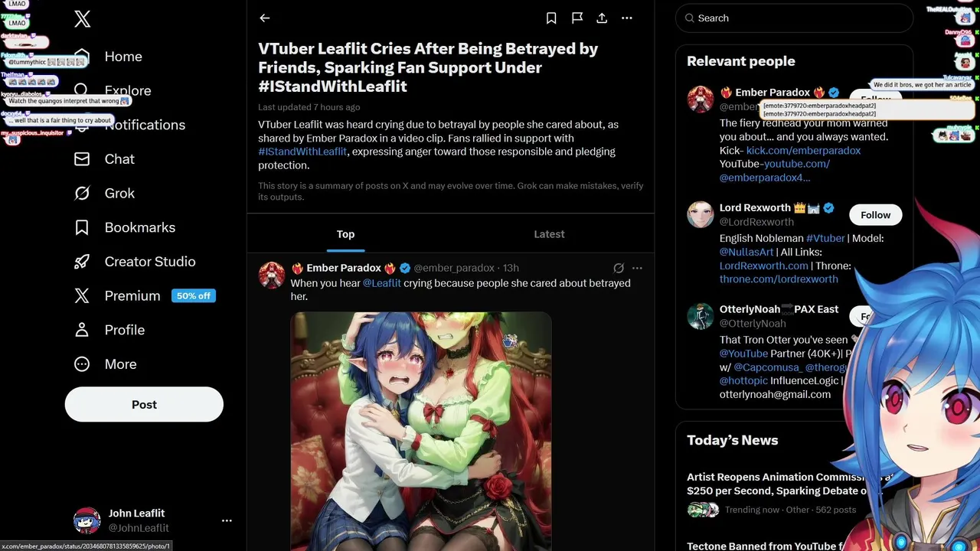
Task: Open account menu beside John Leaflit
Action: pos(227,520)
